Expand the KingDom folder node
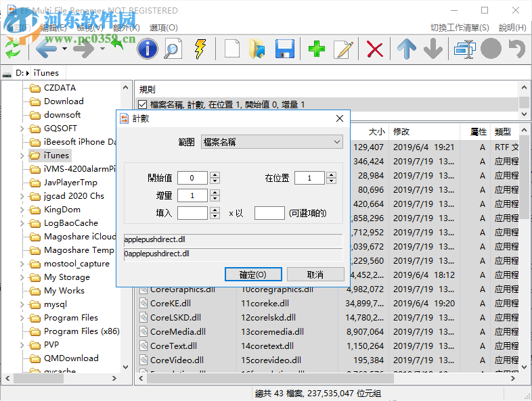Screen dimensions: 532x401 point(22,210)
